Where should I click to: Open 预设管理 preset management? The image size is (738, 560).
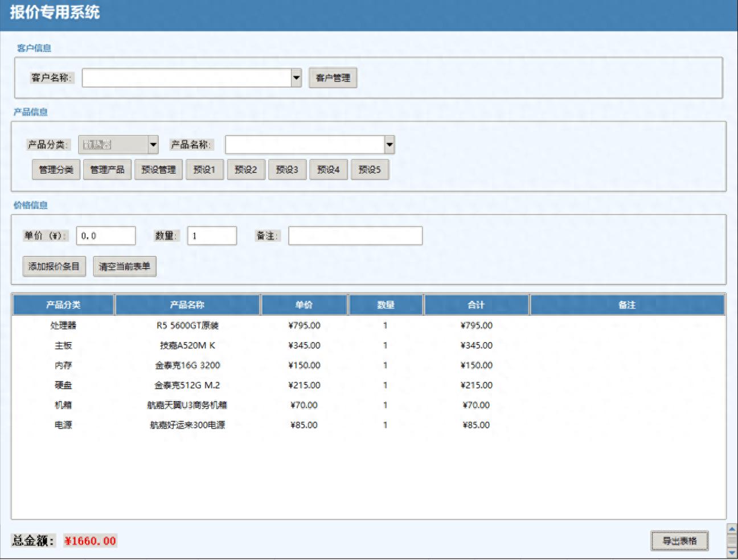(x=159, y=170)
